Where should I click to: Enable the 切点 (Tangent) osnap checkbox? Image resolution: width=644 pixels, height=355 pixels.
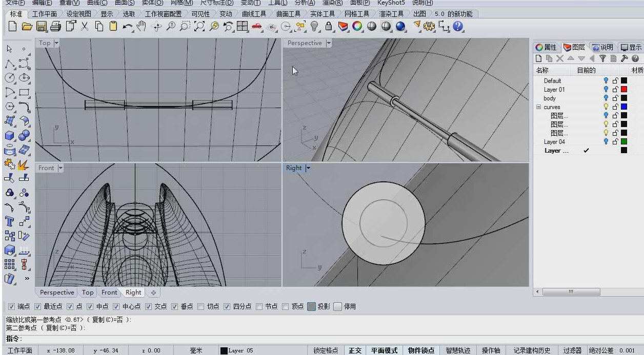point(200,306)
